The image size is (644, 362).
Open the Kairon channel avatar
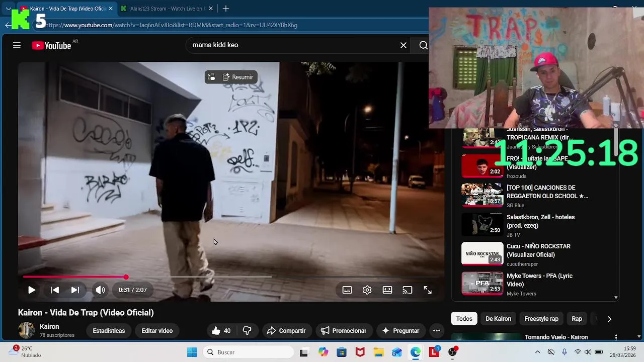[26, 330]
